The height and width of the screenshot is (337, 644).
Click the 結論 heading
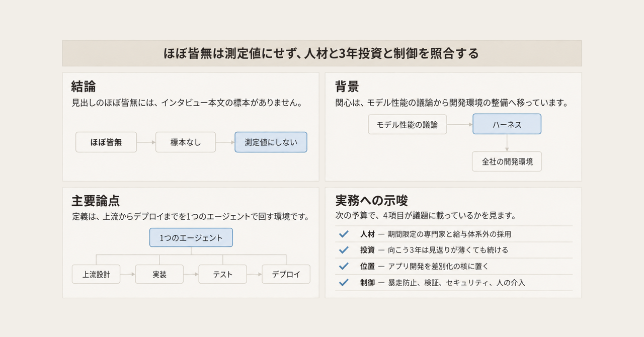84,87
